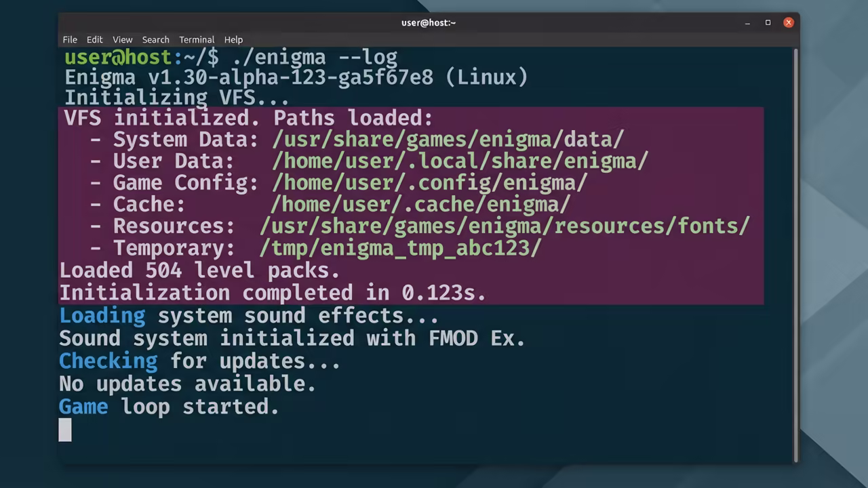
Task: Open the File menu
Action: 70,39
